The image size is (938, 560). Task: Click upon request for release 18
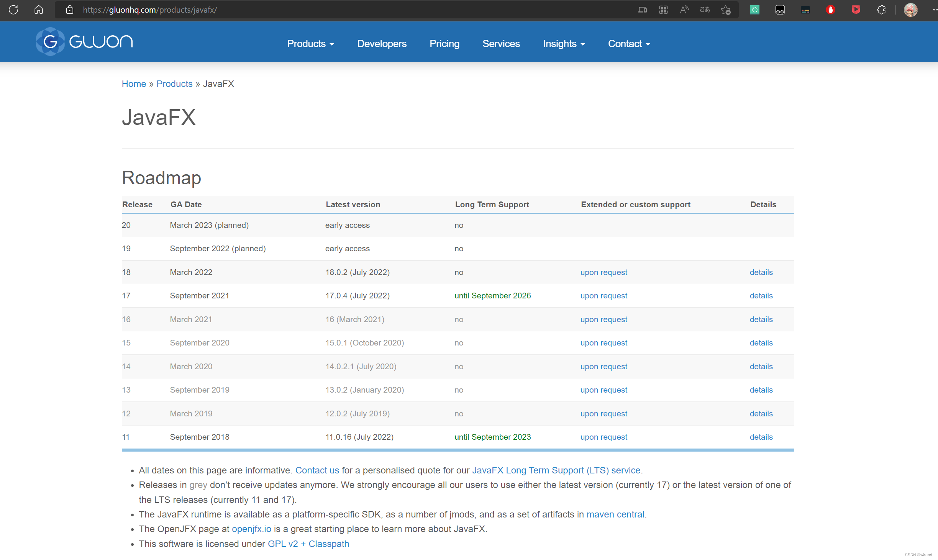pyautogui.click(x=603, y=272)
